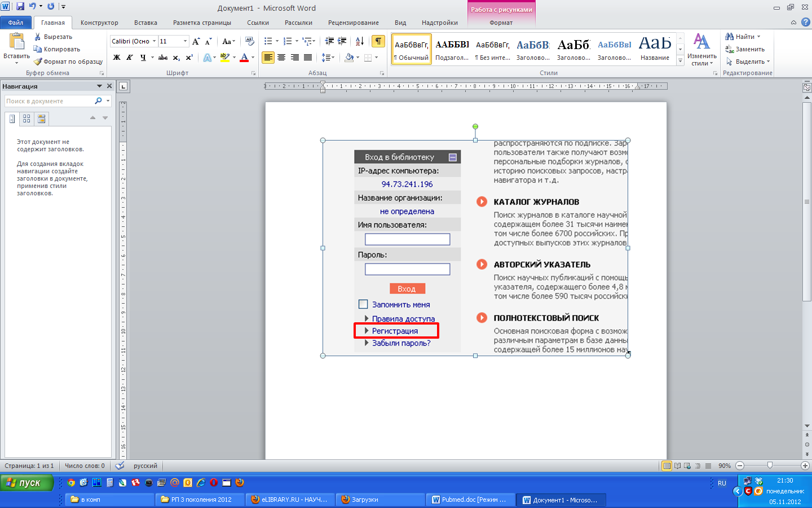Apply paragraph shading with the paint bucket icon
The image size is (812, 508).
click(349, 58)
